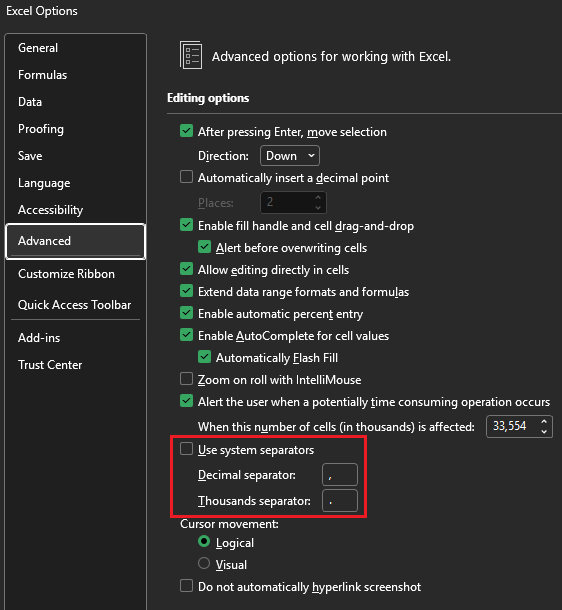The height and width of the screenshot is (610, 562).
Task: Open the Save options category
Action: (x=30, y=156)
